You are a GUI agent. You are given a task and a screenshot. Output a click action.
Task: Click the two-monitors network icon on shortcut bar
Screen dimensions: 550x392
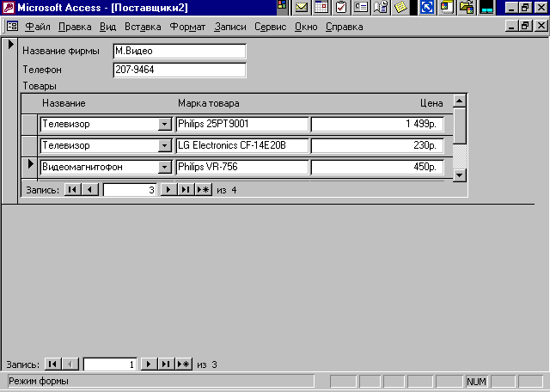click(x=487, y=8)
